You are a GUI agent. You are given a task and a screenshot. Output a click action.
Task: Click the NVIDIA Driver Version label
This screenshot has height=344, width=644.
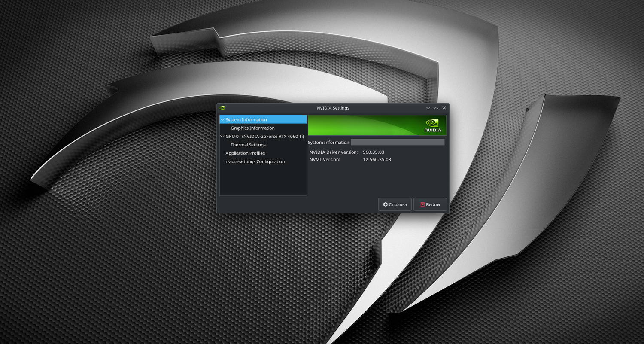(334, 152)
